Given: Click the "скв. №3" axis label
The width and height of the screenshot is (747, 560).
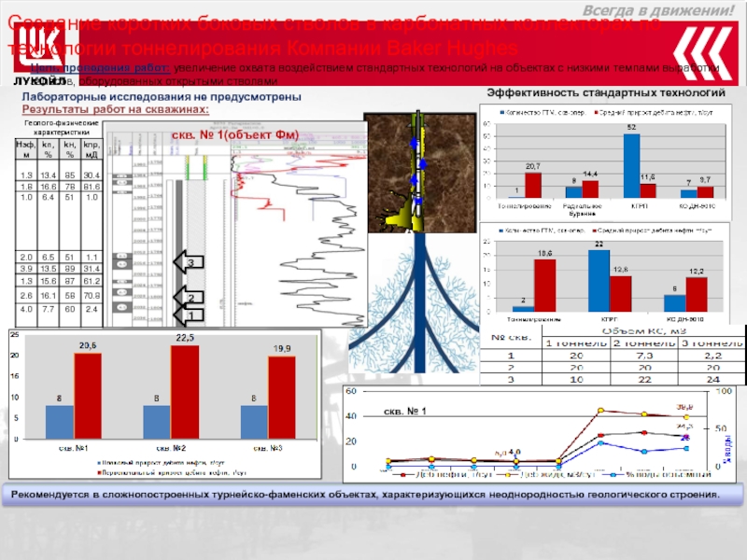Looking at the screenshot, I should [x=268, y=448].
